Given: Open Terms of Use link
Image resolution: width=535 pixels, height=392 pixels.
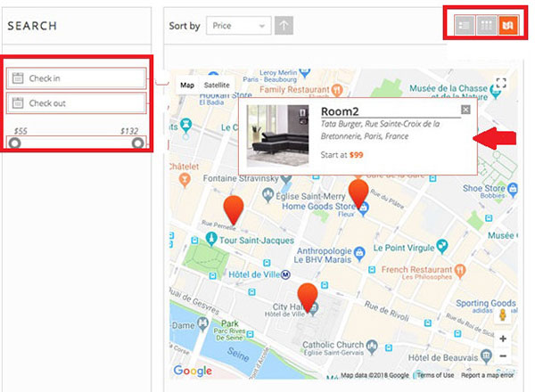Looking at the screenshot, I should pos(436,375).
